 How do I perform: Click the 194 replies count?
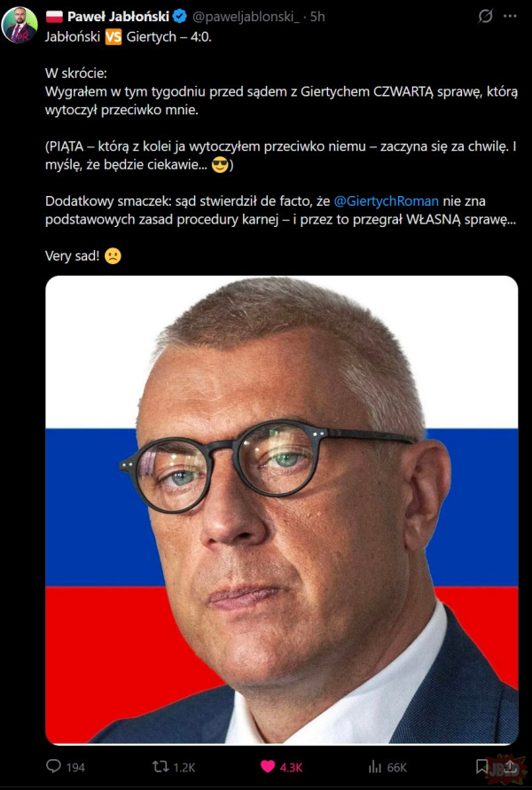click(x=75, y=767)
